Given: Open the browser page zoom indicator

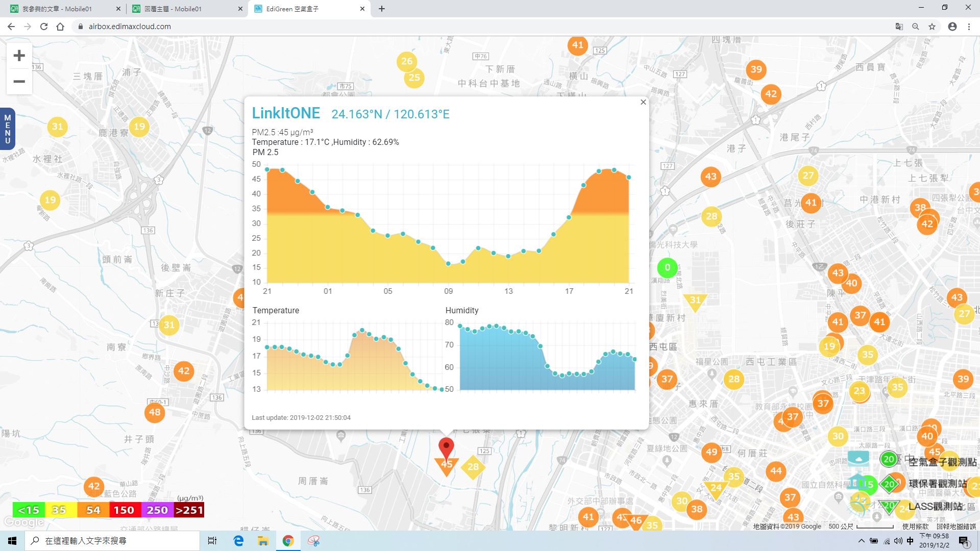Looking at the screenshot, I should pos(916,27).
